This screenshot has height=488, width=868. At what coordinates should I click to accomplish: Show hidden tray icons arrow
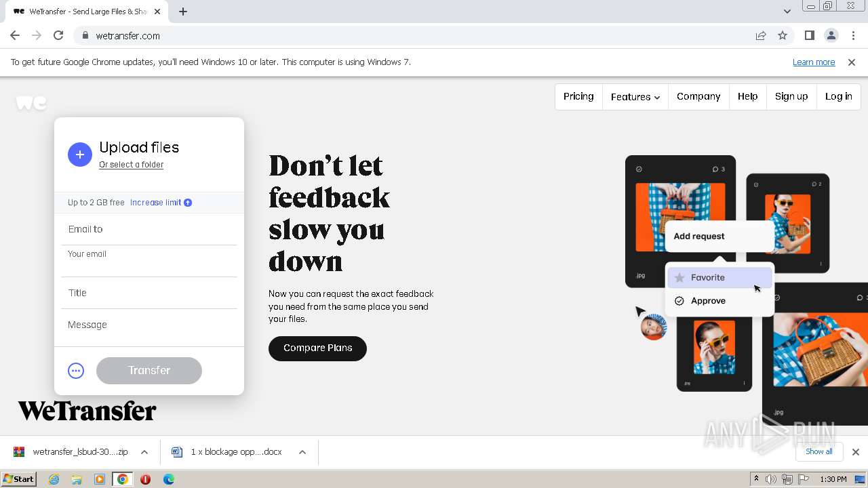coord(756,479)
